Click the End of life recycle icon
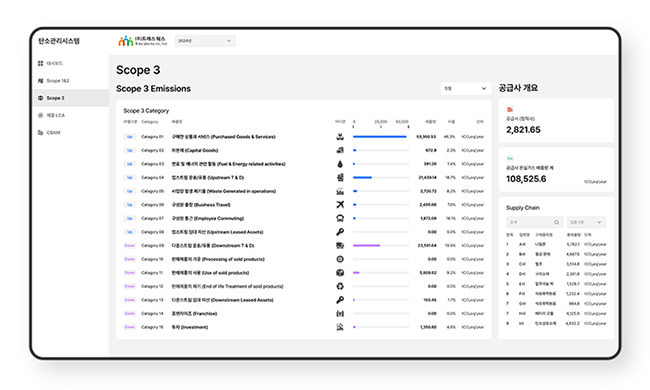Viewport: 650px width, 390px height. [x=340, y=286]
